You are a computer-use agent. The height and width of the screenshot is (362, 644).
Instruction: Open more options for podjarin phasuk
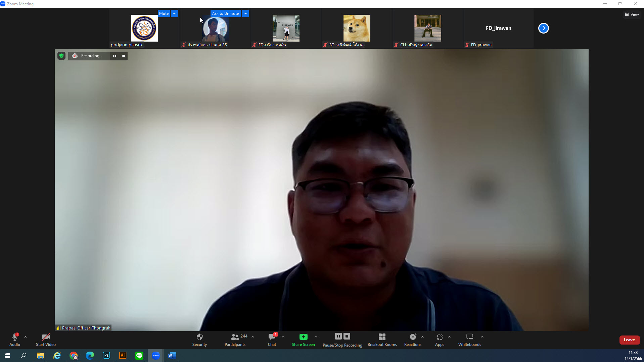pyautogui.click(x=175, y=13)
